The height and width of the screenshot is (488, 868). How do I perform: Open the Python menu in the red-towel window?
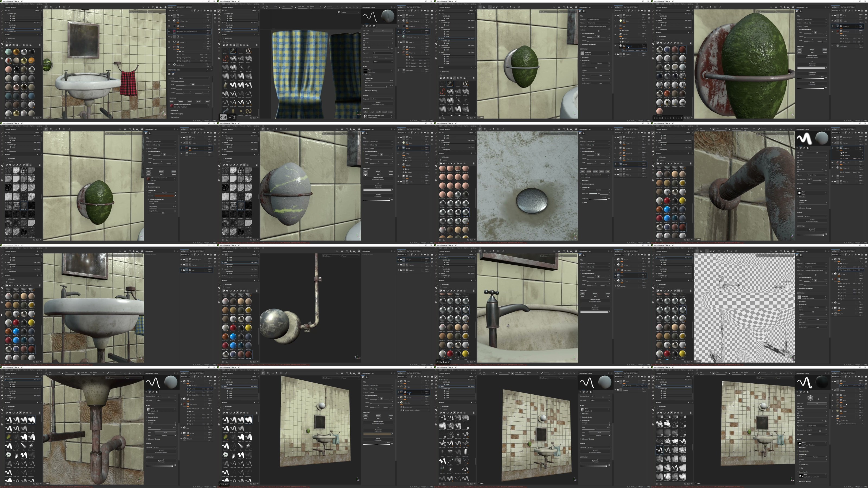click(x=32, y=4)
